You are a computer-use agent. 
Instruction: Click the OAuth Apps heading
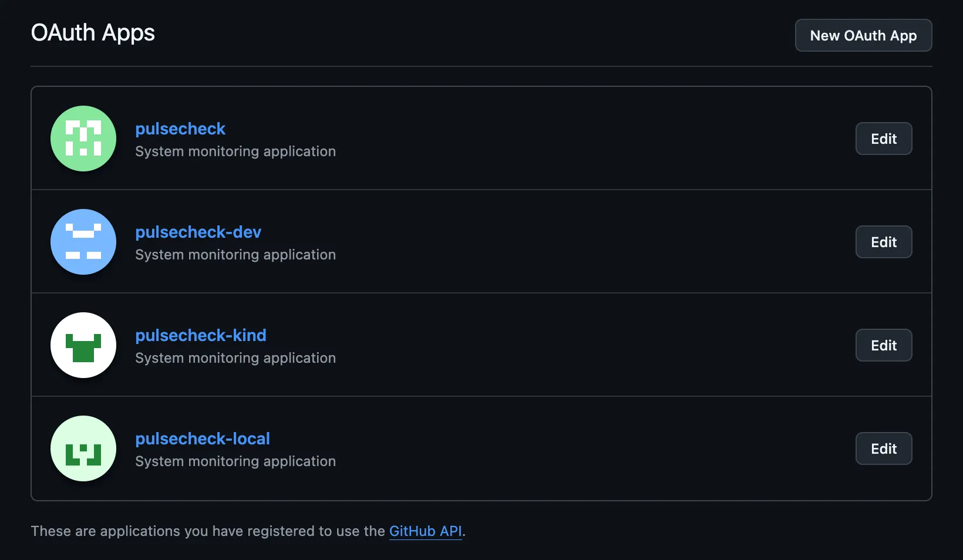click(x=93, y=33)
